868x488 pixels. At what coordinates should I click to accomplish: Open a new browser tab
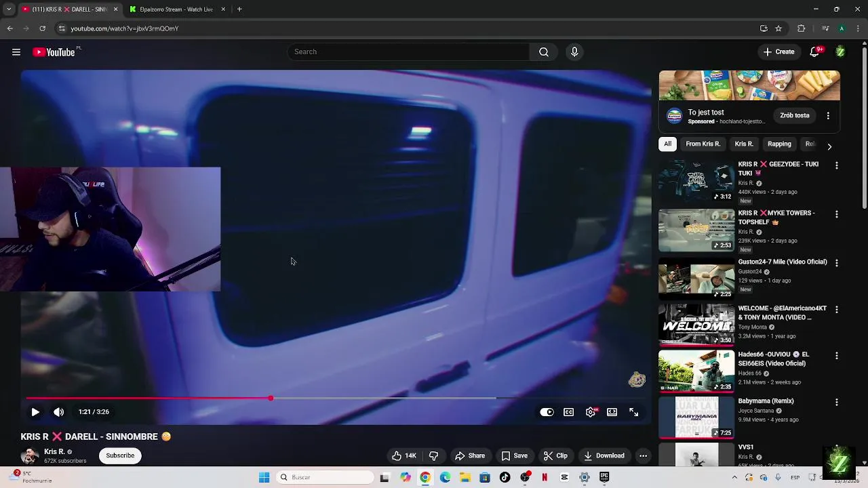pos(239,9)
